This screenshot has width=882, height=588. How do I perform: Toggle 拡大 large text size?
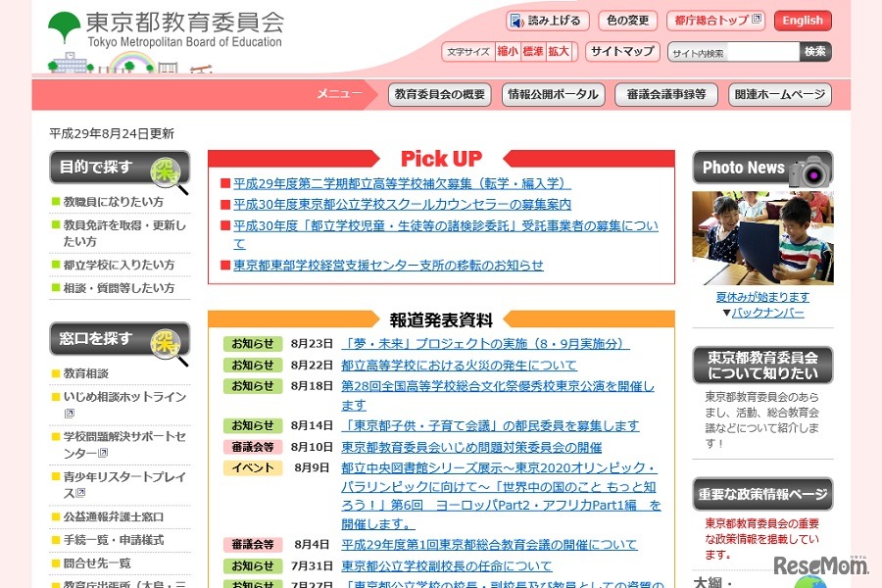pyautogui.click(x=559, y=50)
